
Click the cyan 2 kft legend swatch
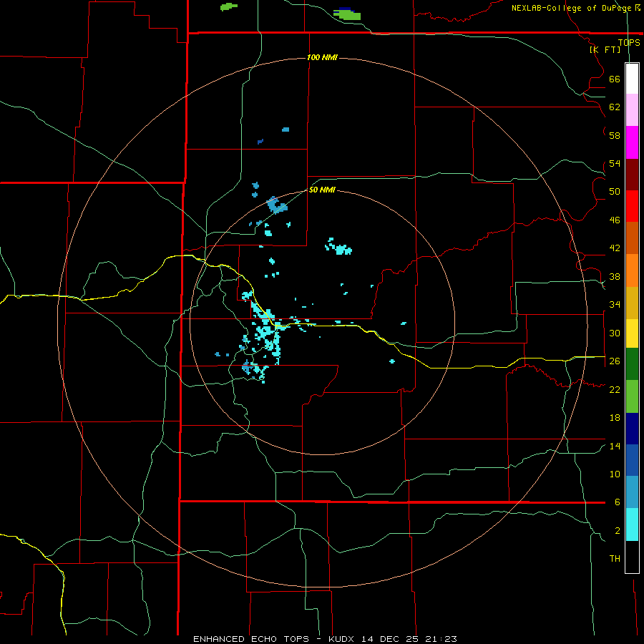pos(632,525)
